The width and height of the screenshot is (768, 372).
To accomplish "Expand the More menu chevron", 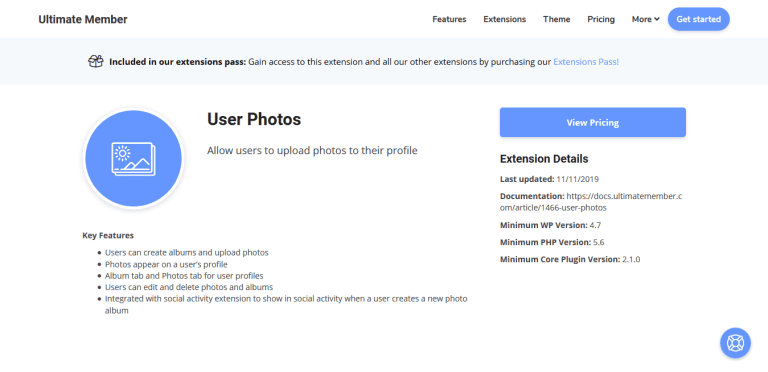I will point(657,19).
